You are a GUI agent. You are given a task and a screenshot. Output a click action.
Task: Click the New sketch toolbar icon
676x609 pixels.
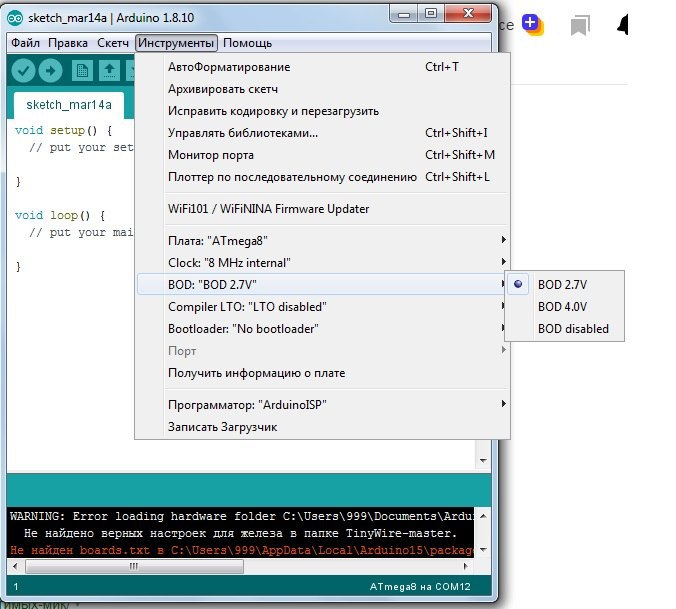click(x=82, y=71)
